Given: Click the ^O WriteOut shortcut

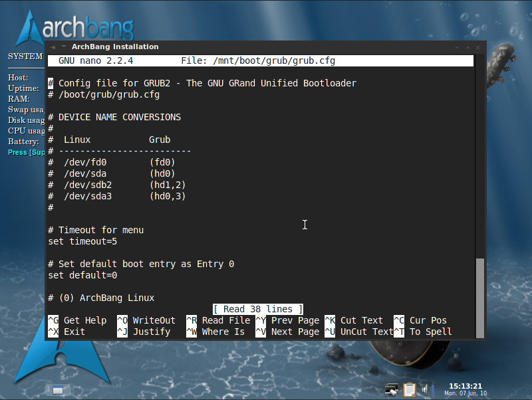Looking at the screenshot, I should (x=146, y=320).
